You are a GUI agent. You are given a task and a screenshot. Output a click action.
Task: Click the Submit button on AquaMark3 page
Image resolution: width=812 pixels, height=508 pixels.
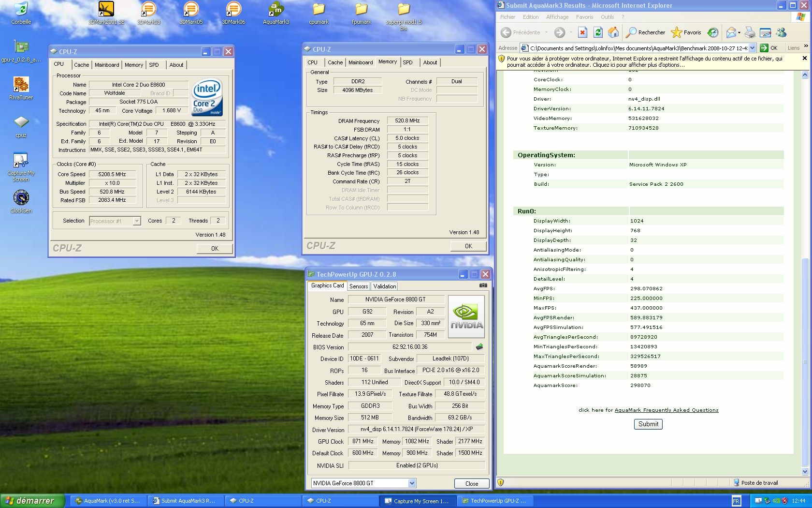(x=648, y=424)
